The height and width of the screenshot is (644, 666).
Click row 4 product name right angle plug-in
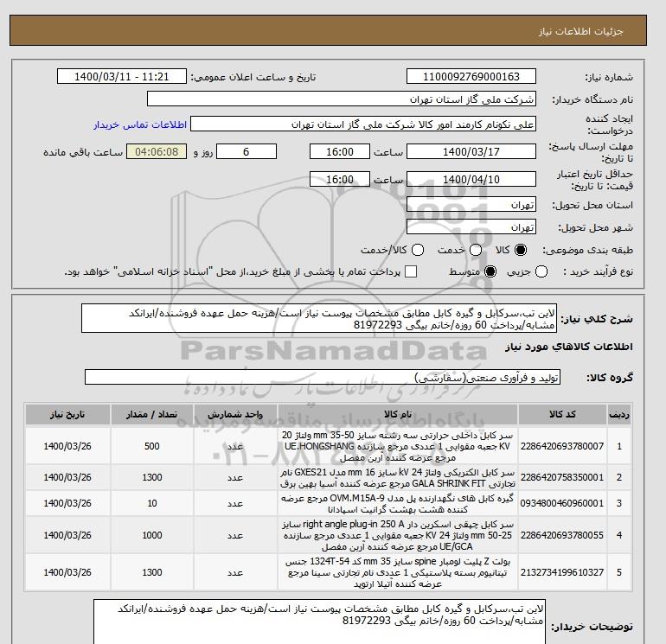pyautogui.click(x=398, y=535)
